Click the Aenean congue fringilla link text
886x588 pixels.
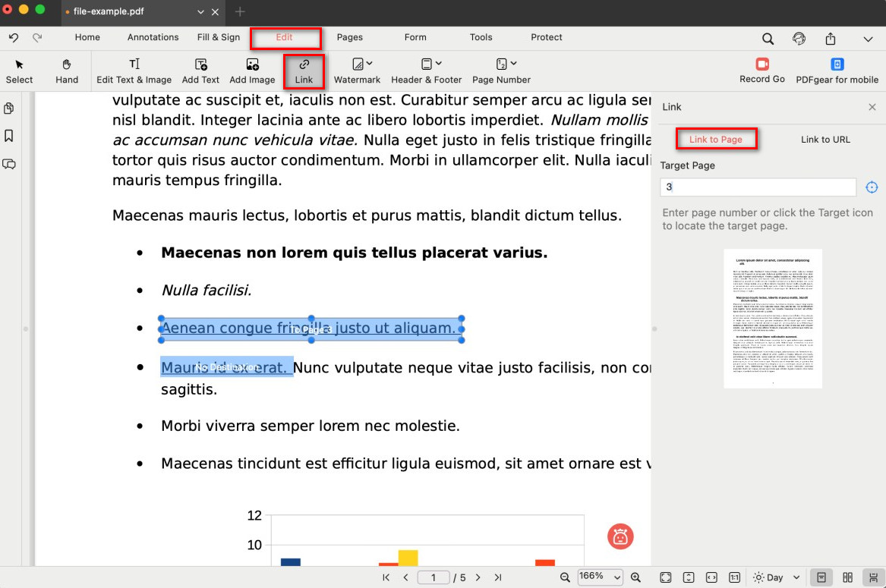(308, 328)
